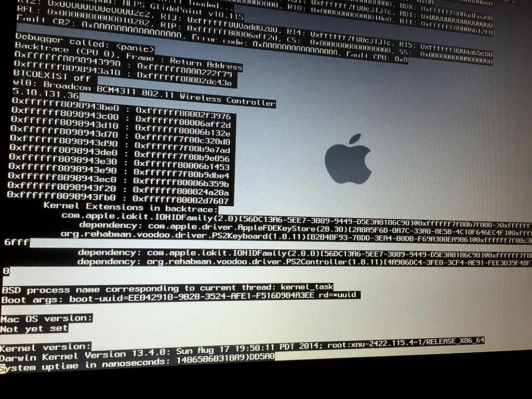532x399 pixels.
Task: Click the version text '5.10.131.36'
Action: pyautogui.click(x=46, y=93)
